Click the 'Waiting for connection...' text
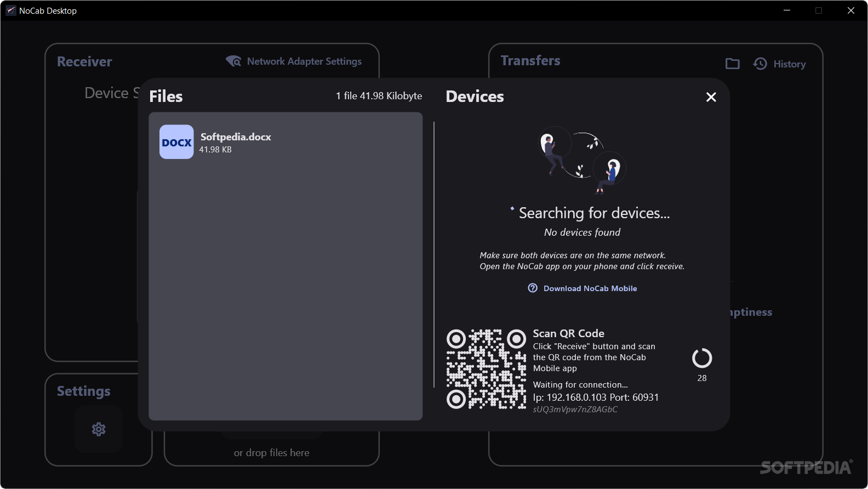Screen dimensions: 868x489 tap(581, 385)
